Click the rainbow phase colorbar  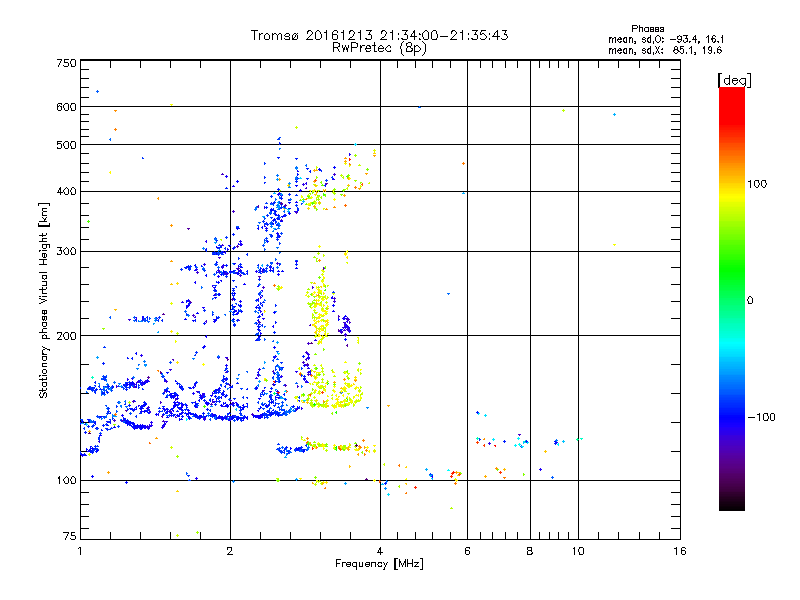click(732, 298)
